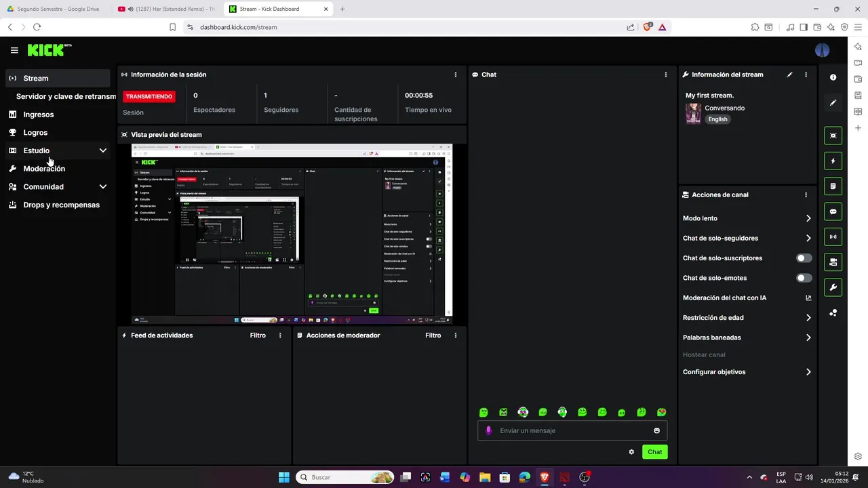Screen dimensions: 868x488
Task: Open the emoji picker in message field
Action: [656, 430]
